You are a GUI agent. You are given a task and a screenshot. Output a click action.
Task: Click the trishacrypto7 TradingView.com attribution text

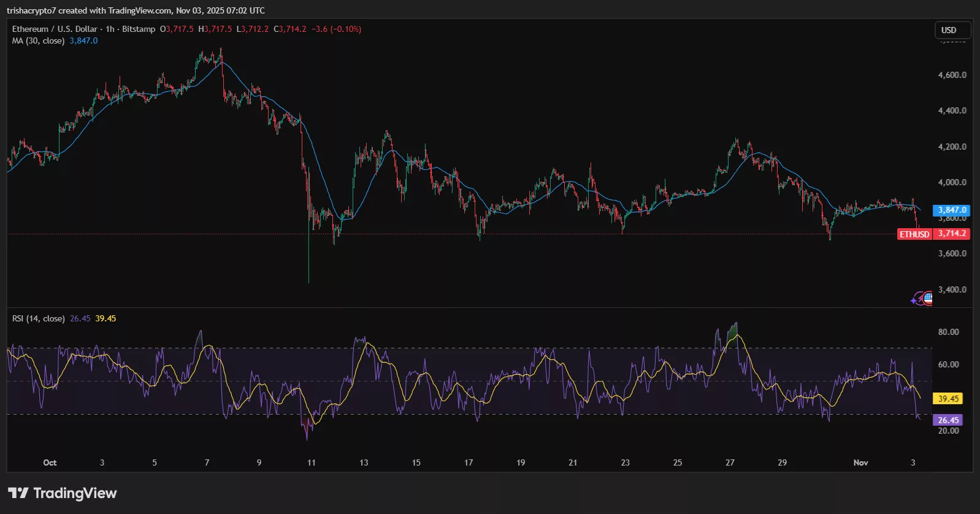[x=136, y=10]
